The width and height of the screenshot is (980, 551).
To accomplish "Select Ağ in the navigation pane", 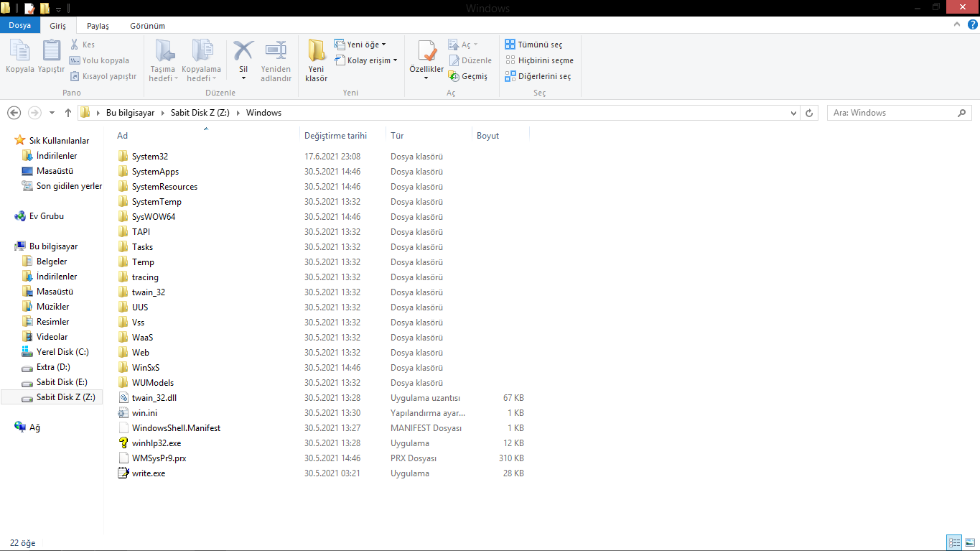I will [34, 427].
